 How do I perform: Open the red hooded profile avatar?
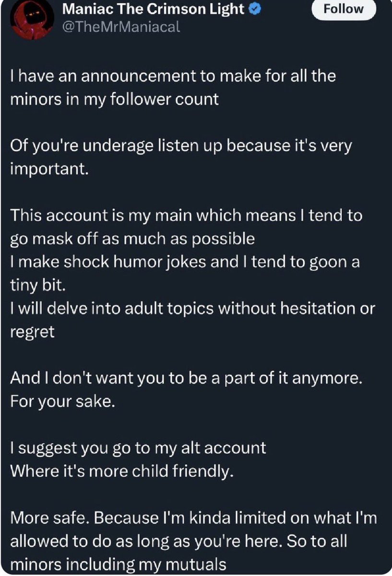30,19
